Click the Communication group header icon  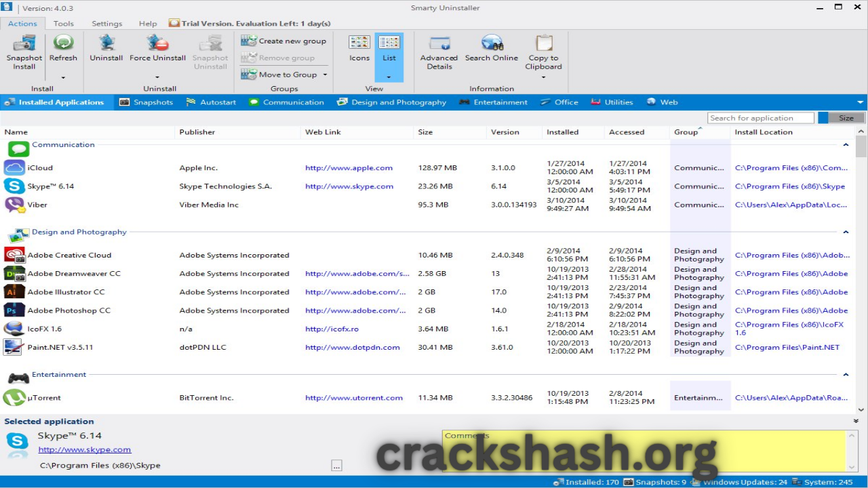click(x=18, y=148)
